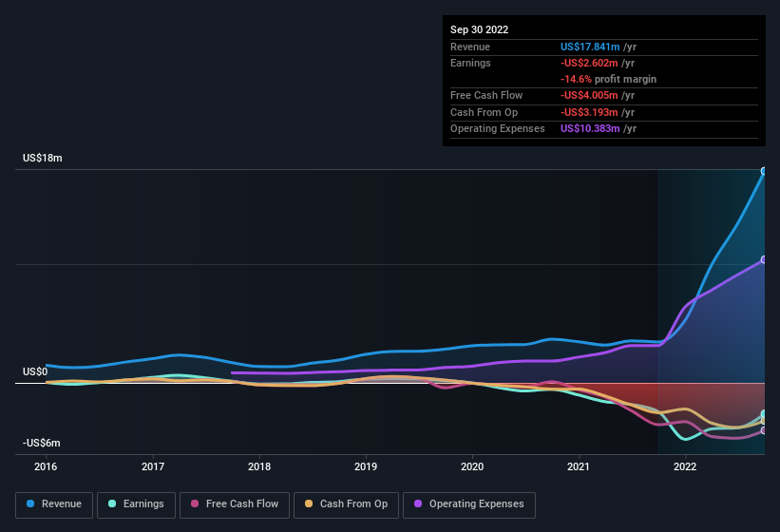Click the Operating Expenses label in tooltip
Image resolution: width=780 pixels, height=532 pixels.
(498, 129)
